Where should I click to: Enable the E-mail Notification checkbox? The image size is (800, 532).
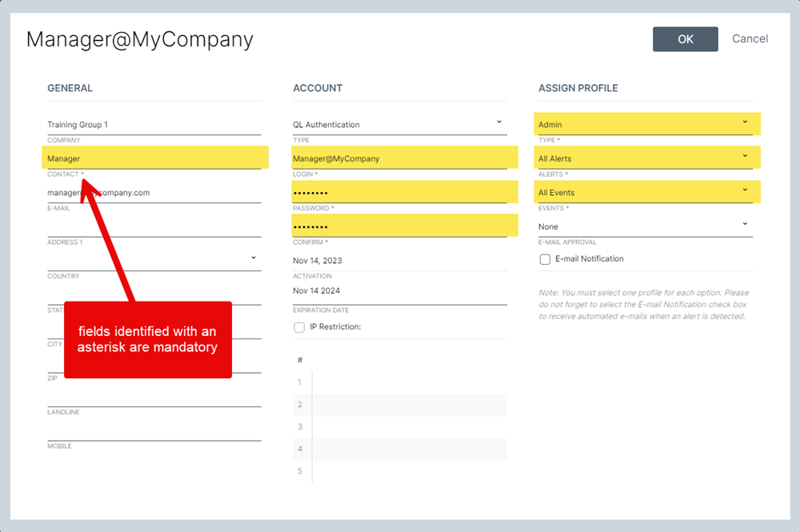(545, 259)
